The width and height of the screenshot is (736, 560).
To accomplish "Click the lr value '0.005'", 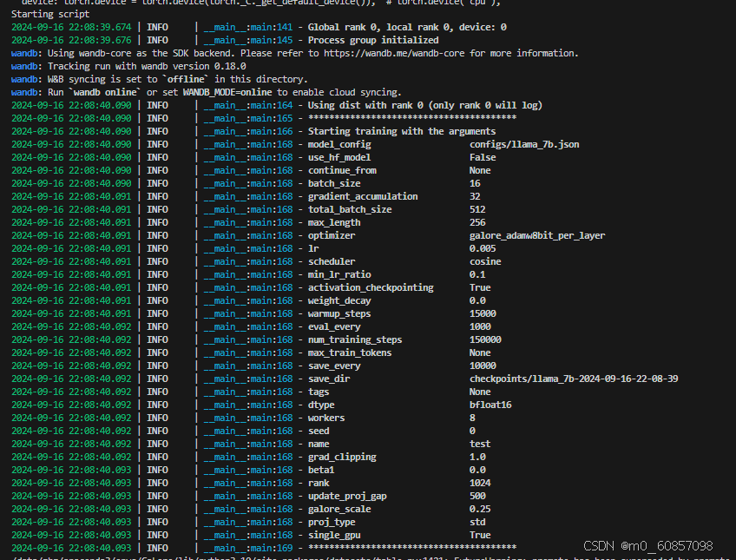I will point(483,249).
